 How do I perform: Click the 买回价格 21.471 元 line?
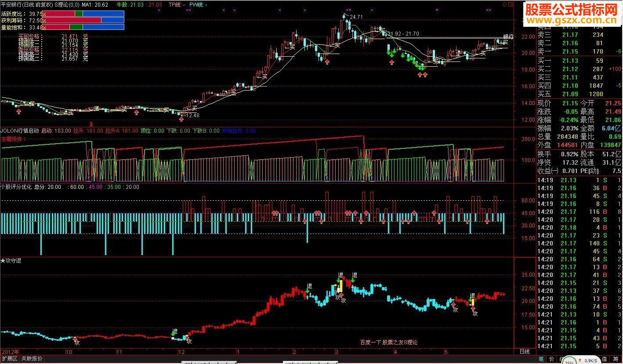[x=53, y=36]
